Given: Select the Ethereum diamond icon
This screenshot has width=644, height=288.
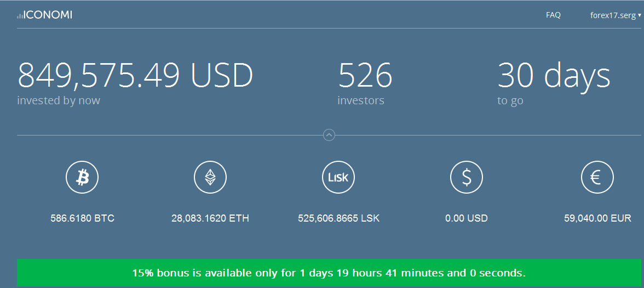Looking at the screenshot, I should click(x=210, y=177).
